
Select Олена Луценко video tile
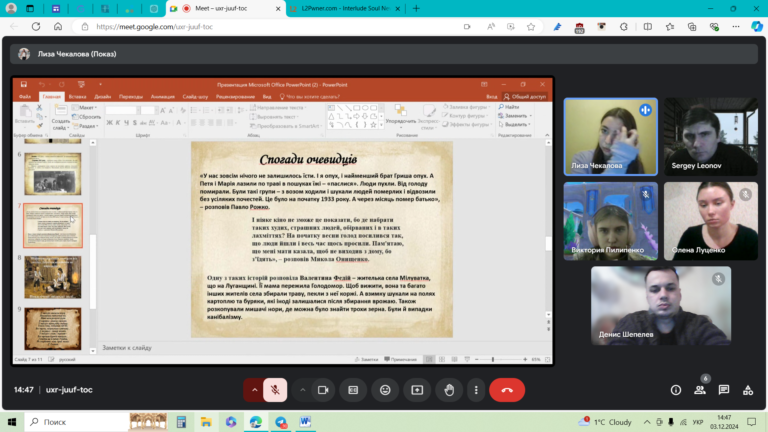(x=711, y=221)
